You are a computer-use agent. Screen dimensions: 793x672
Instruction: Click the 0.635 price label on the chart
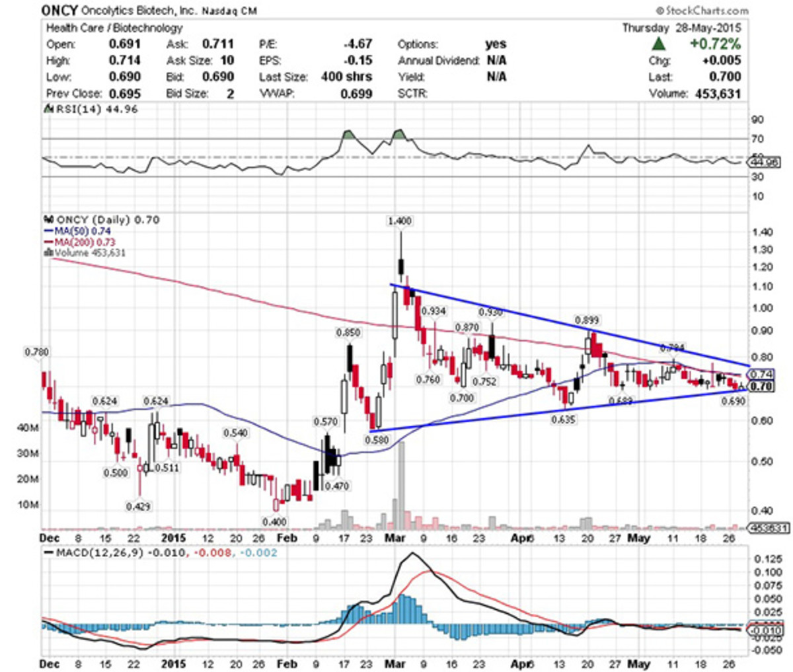pos(564,419)
